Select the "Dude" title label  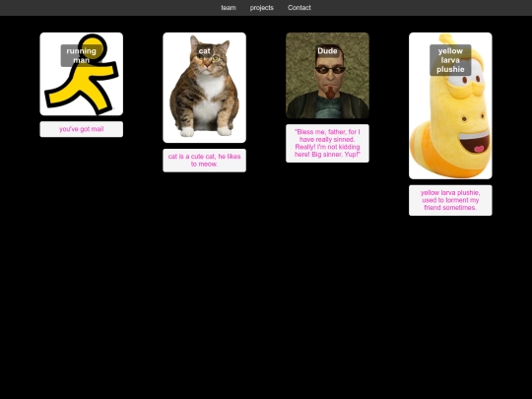click(x=327, y=51)
